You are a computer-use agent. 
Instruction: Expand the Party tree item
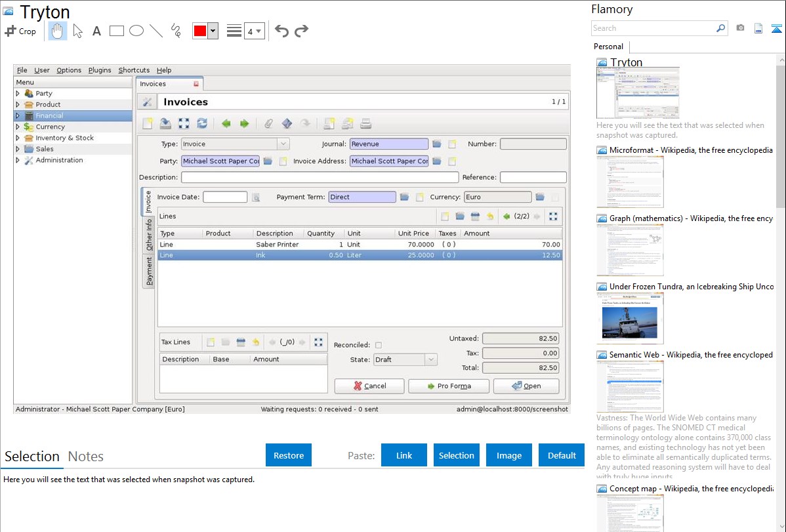[18, 94]
